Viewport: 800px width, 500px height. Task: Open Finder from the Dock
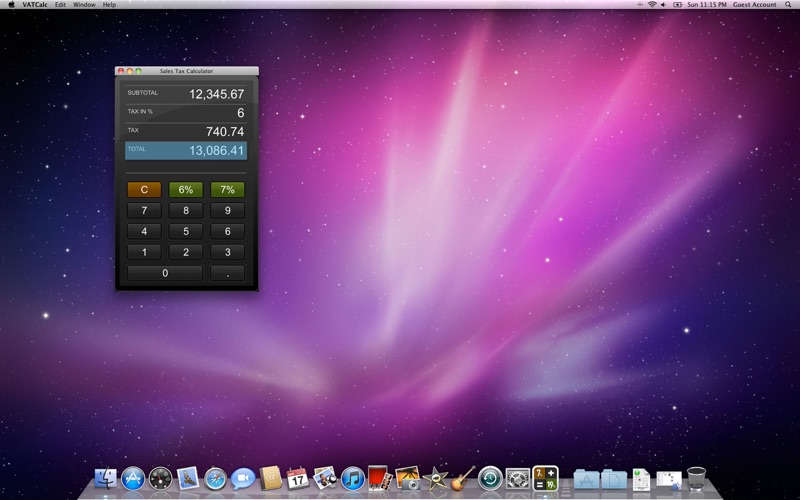pyautogui.click(x=106, y=479)
